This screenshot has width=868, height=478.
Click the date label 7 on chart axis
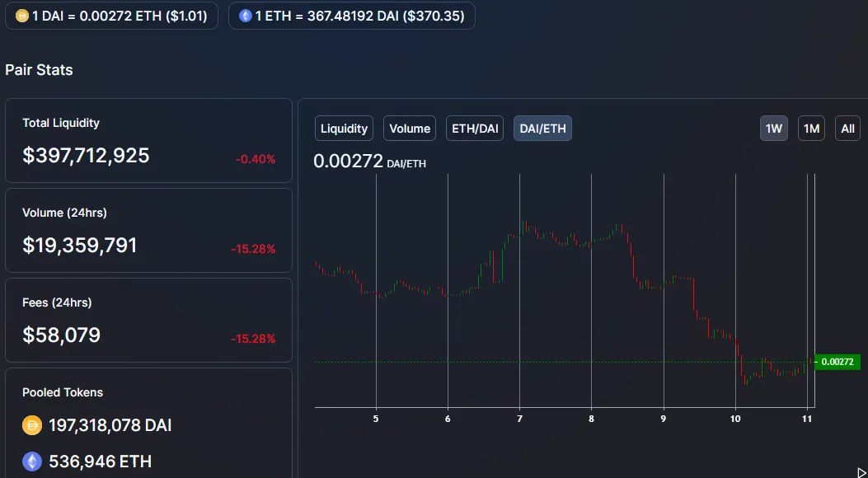pos(520,419)
